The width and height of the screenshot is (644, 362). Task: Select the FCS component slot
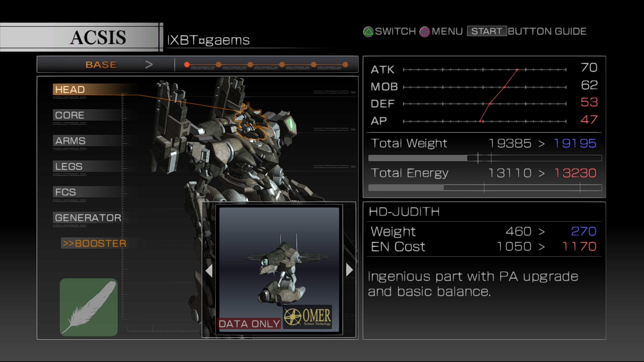(66, 192)
